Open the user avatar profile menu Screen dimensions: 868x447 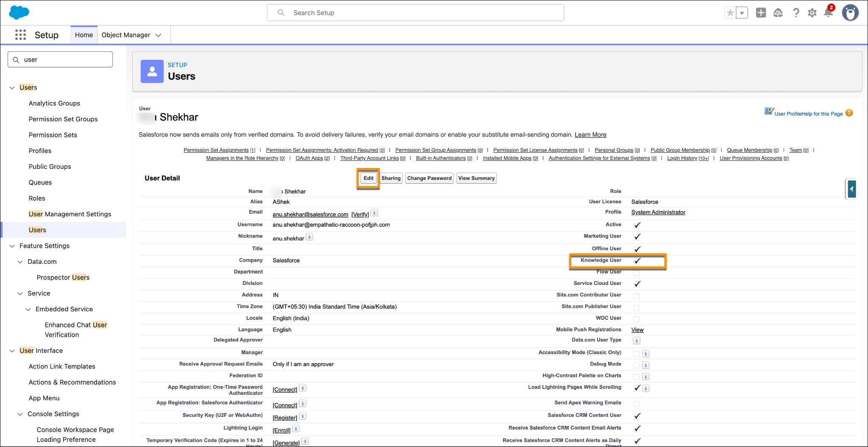point(850,13)
